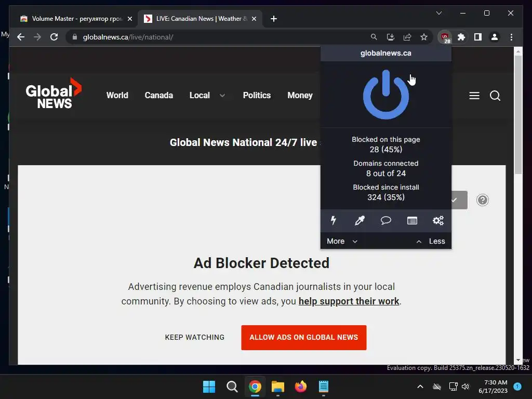The width and height of the screenshot is (532, 399).
Task: Open Local section in navigation
Action: (x=199, y=96)
